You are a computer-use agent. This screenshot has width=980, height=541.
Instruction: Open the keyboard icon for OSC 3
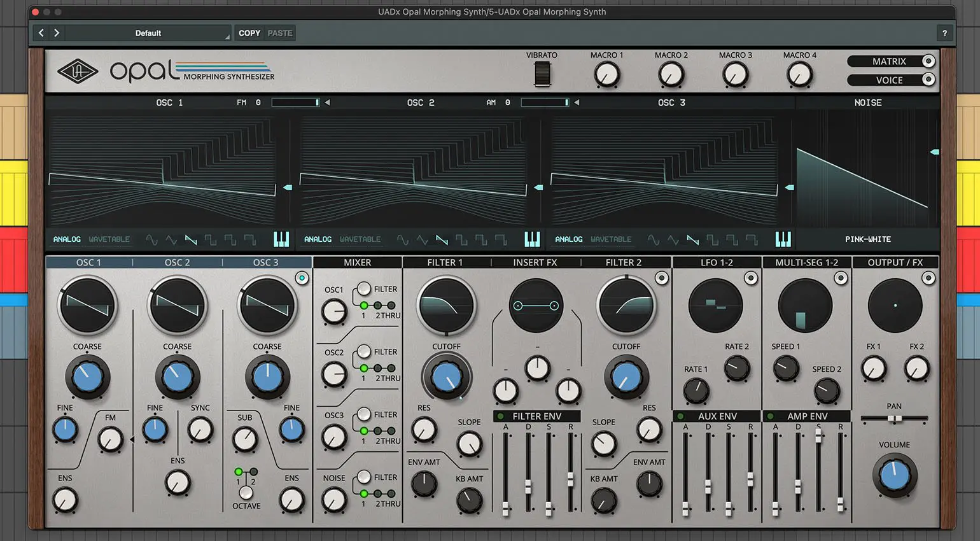click(783, 239)
